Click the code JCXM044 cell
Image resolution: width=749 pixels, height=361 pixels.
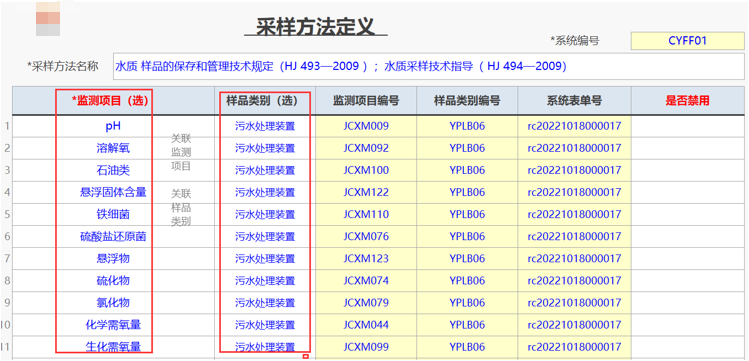point(366,325)
